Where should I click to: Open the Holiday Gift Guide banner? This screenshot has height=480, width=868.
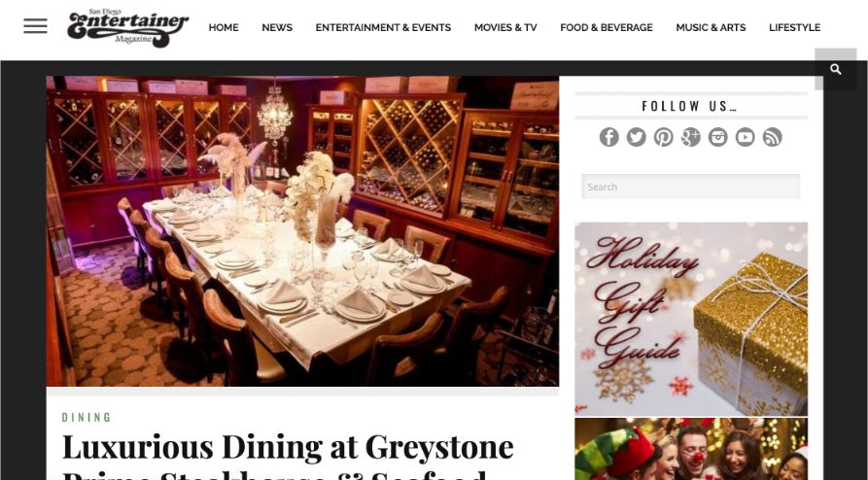[x=691, y=319]
